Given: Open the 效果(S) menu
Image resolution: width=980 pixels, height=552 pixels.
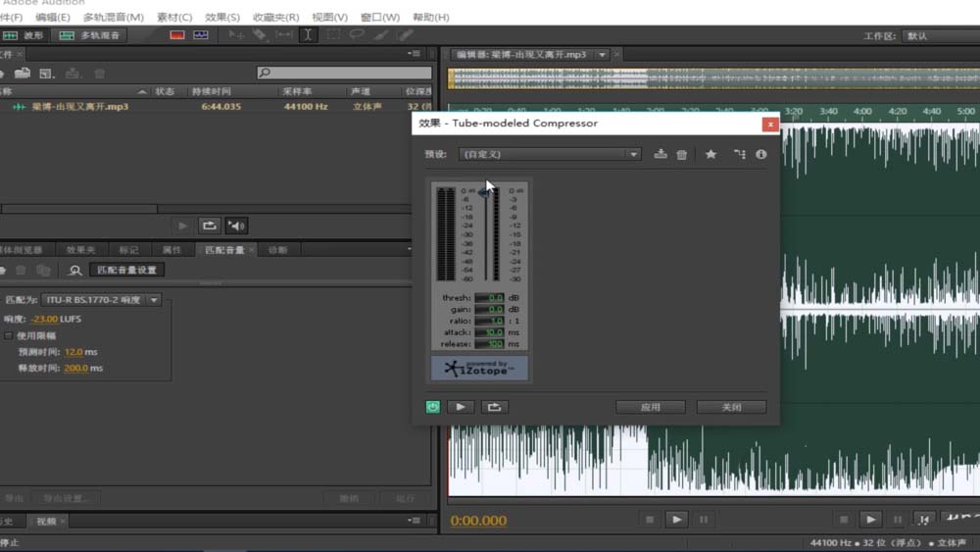Looking at the screenshot, I should click(221, 17).
